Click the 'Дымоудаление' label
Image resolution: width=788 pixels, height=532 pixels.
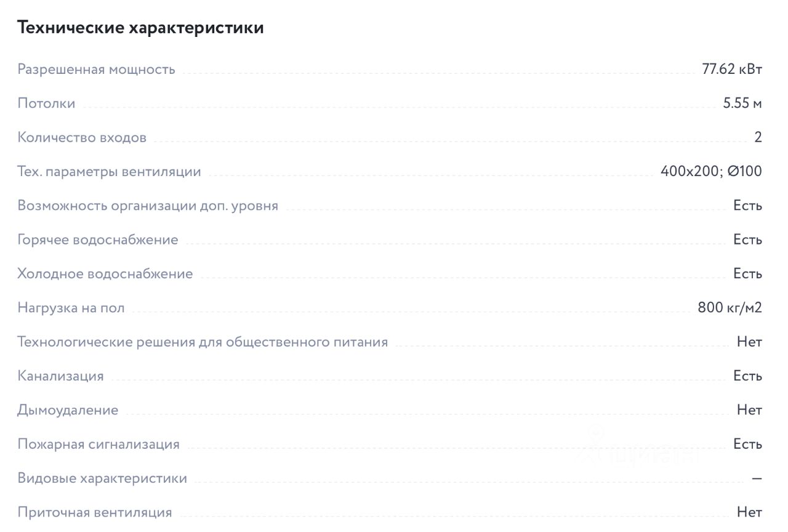[x=68, y=410]
